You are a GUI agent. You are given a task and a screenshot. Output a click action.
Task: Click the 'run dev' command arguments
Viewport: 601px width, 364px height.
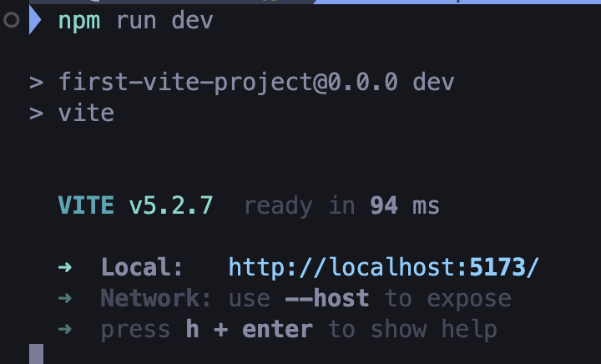164,21
